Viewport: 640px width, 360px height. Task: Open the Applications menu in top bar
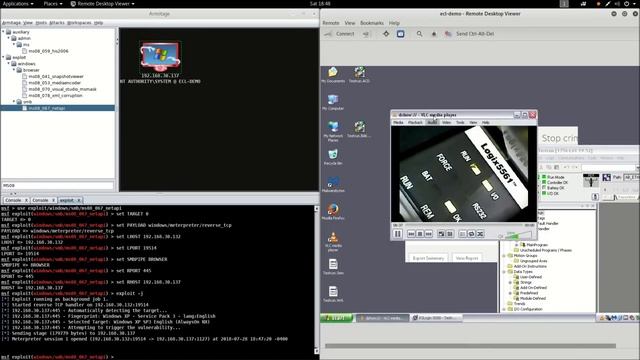pos(18,4)
